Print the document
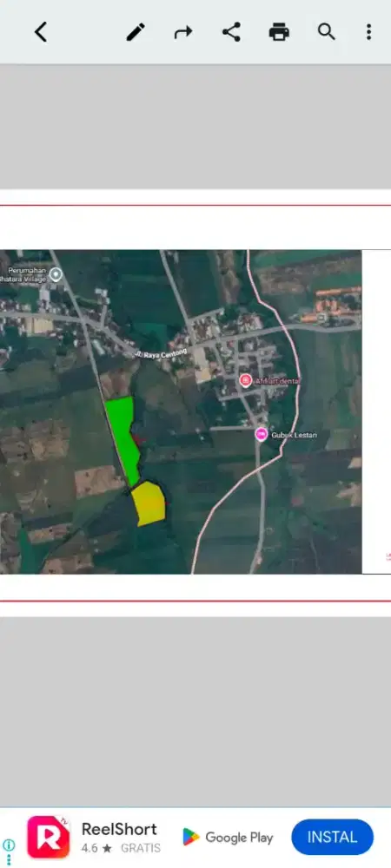 279,32
